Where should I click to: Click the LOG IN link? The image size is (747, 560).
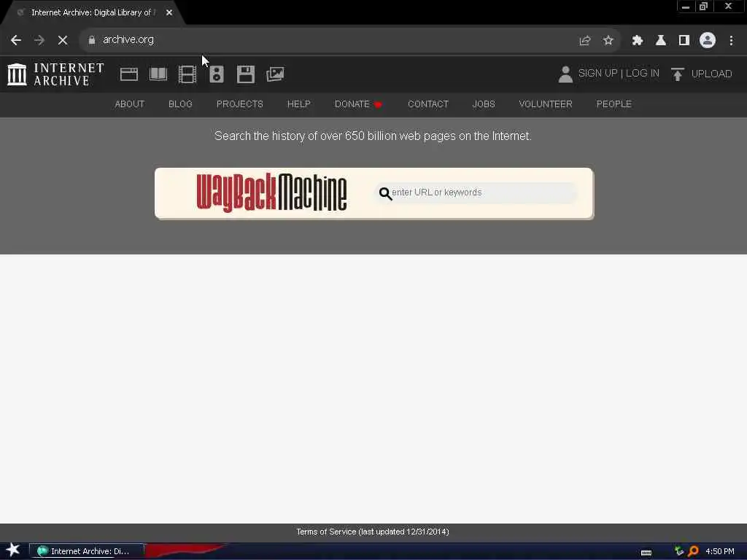pyautogui.click(x=642, y=74)
